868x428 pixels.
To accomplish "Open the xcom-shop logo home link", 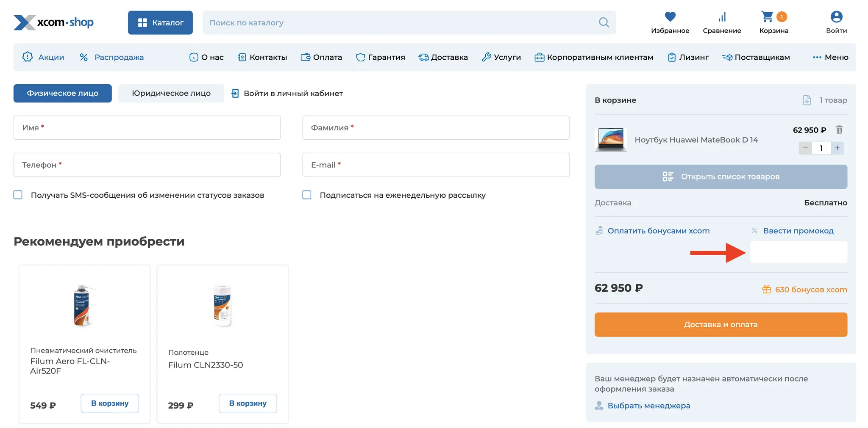I will pos(53,22).
